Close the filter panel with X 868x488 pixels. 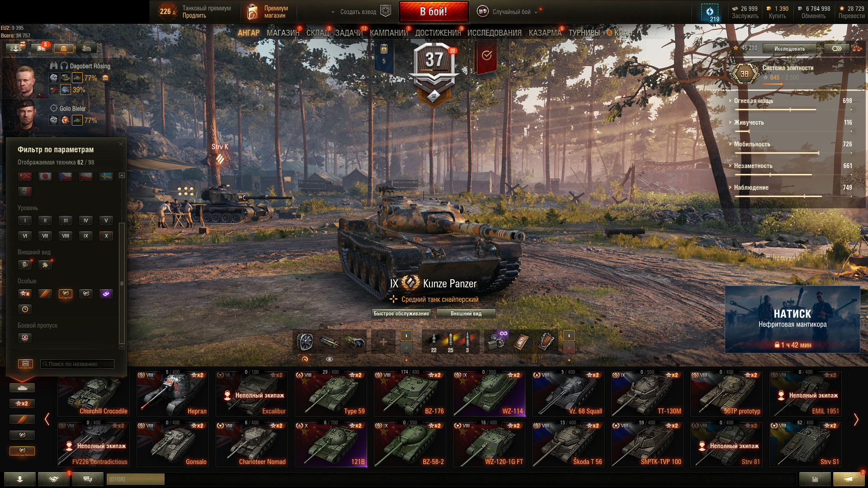click(x=121, y=144)
